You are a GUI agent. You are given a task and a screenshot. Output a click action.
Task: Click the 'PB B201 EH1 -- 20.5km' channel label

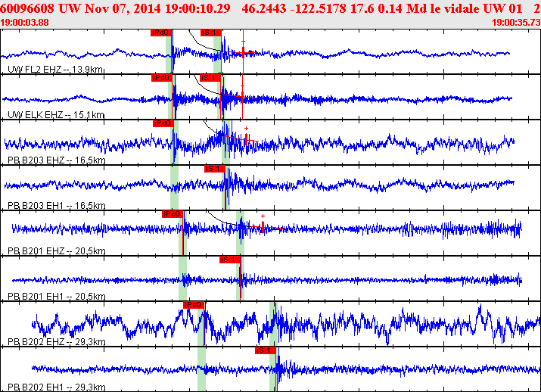[56, 297]
